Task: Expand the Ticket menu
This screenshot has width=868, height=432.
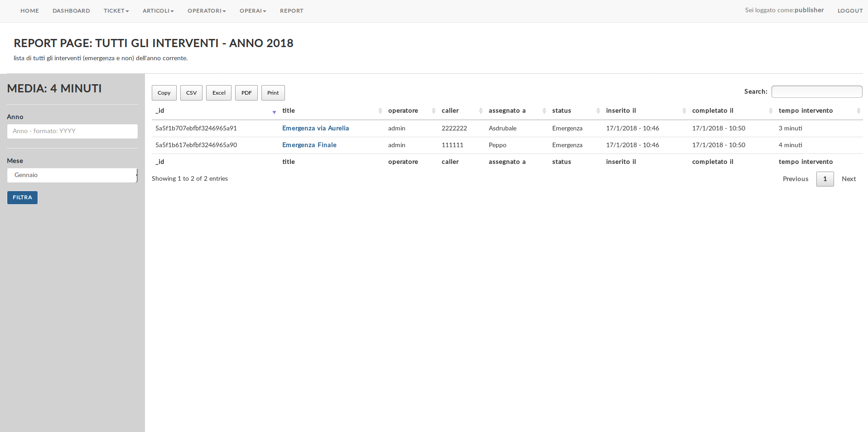Action: pyautogui.click(x=116, y=11)
